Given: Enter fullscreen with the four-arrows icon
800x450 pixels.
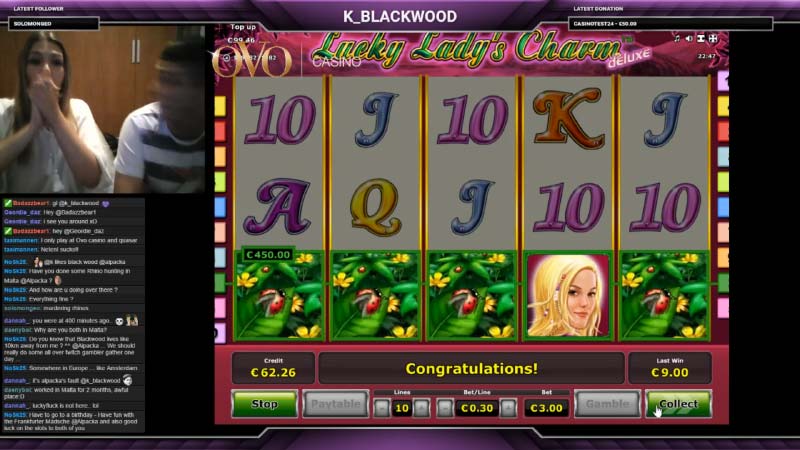Looking at the screenshot, I should pos(713,39).
